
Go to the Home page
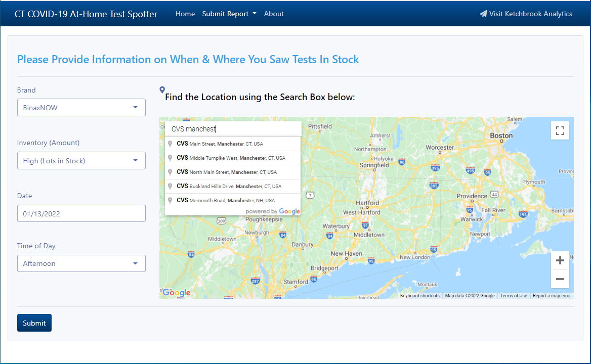pos(185,14)
